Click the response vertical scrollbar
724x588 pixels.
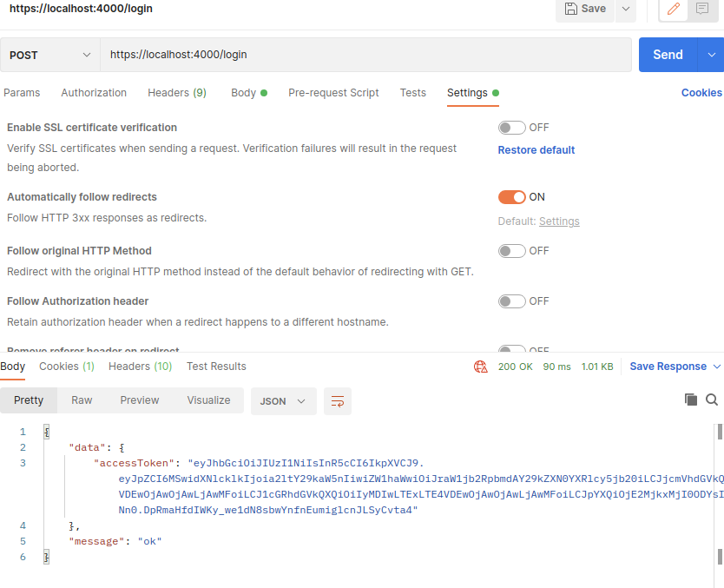(720, 494)
